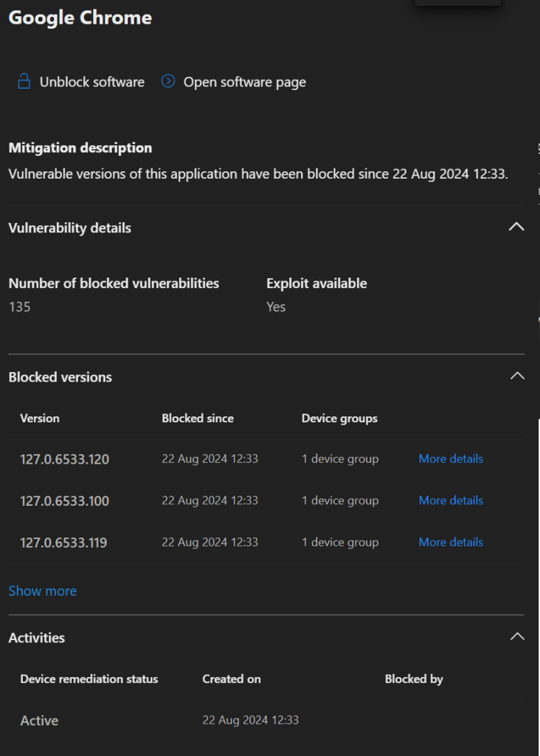Select the 127.0.6533.100 version entry
Image resolution: width=540 pixels, height=756 pixels.
(64, 501)
